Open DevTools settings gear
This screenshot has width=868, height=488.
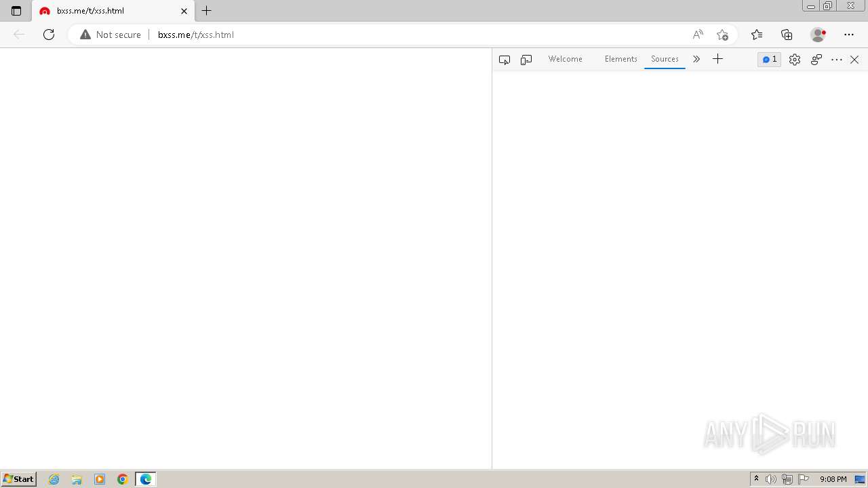pos(795,60)
